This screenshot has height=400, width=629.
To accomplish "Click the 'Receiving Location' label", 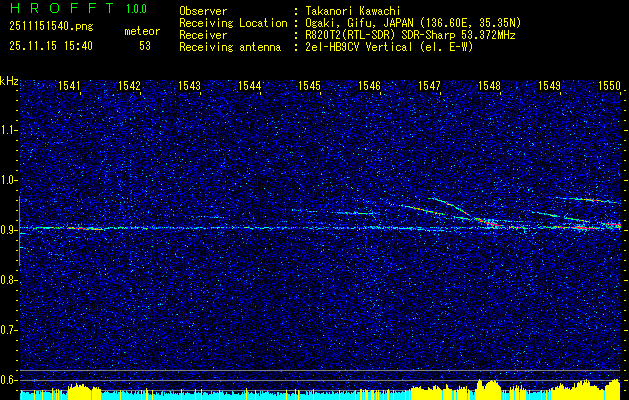I will (233, 23).
